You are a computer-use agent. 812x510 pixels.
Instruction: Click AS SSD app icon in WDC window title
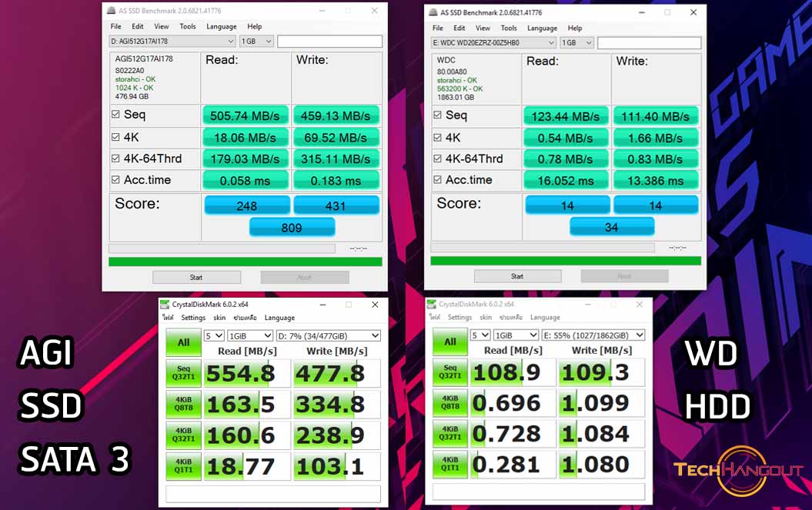[x=433, y=12]
